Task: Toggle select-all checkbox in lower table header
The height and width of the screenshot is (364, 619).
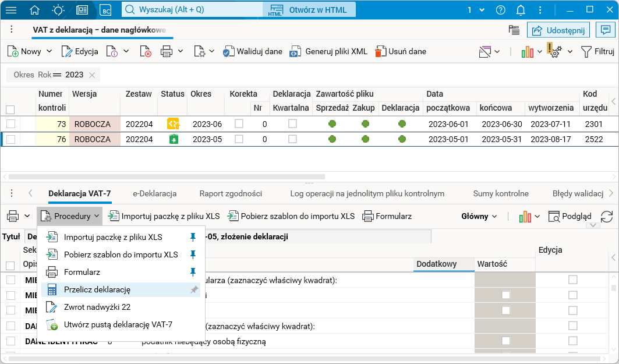Action: click(10, 266)
